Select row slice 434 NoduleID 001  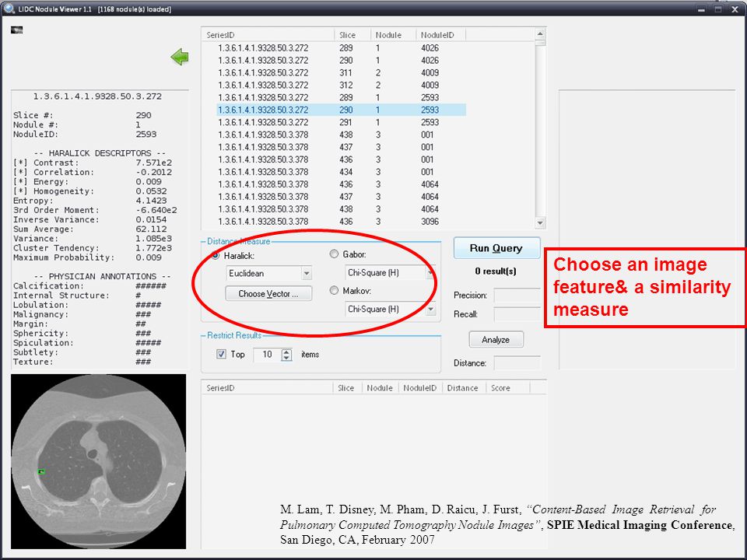[341, 172]
